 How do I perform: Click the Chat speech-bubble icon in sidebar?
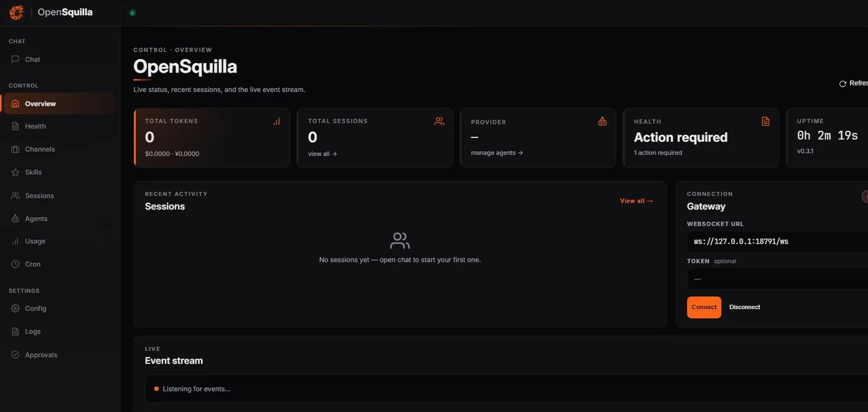[x=15, y=59]
